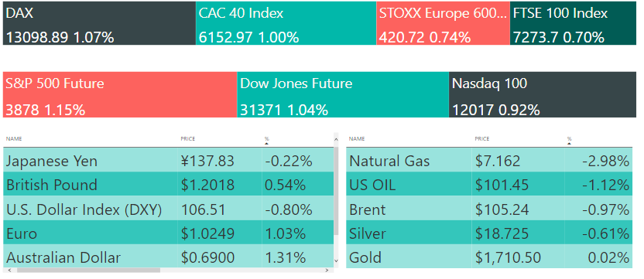
Task: Select the Natural Gas row
Action: click(488, 161)
